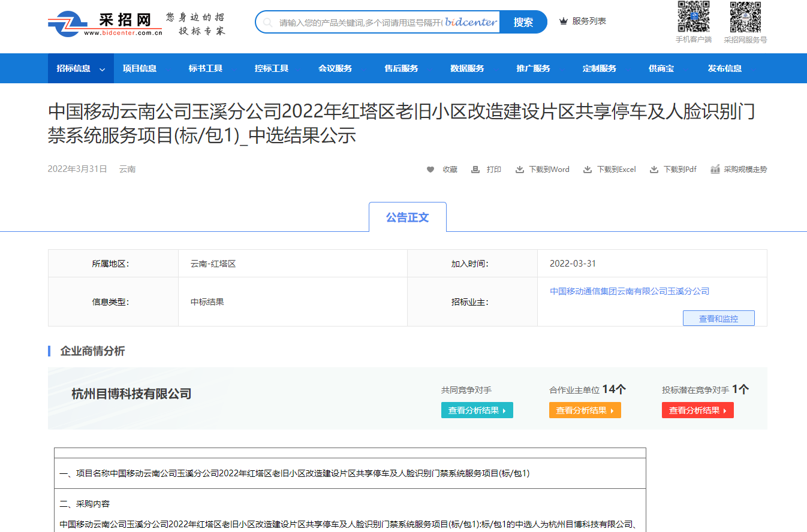Open the 供商宝 menu
This screenshot has width=807, height=532.
click(x=661, y=68)
